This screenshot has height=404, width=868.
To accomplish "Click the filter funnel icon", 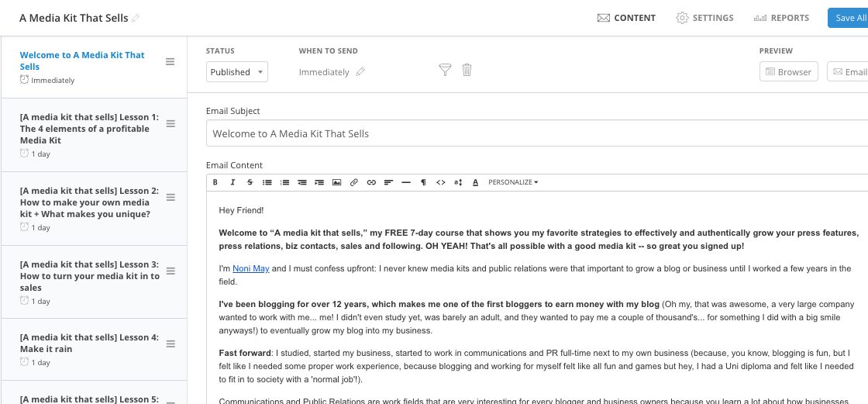I will click(x=445, y=70).
